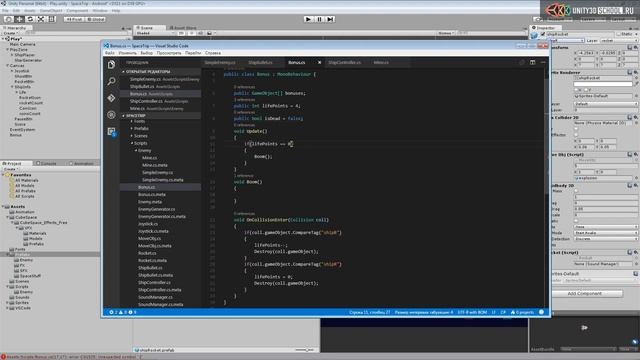Open VS Code Explorer view icon
Screen dimensions: 640x360
111,64
